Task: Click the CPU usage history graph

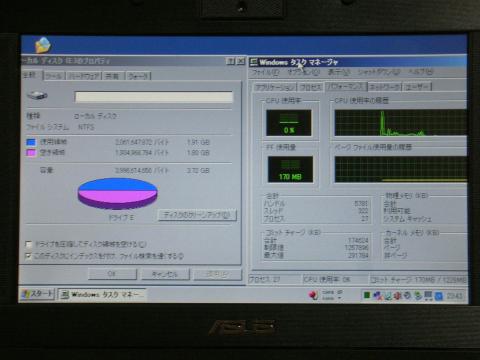Action: [x=401, y=123]
